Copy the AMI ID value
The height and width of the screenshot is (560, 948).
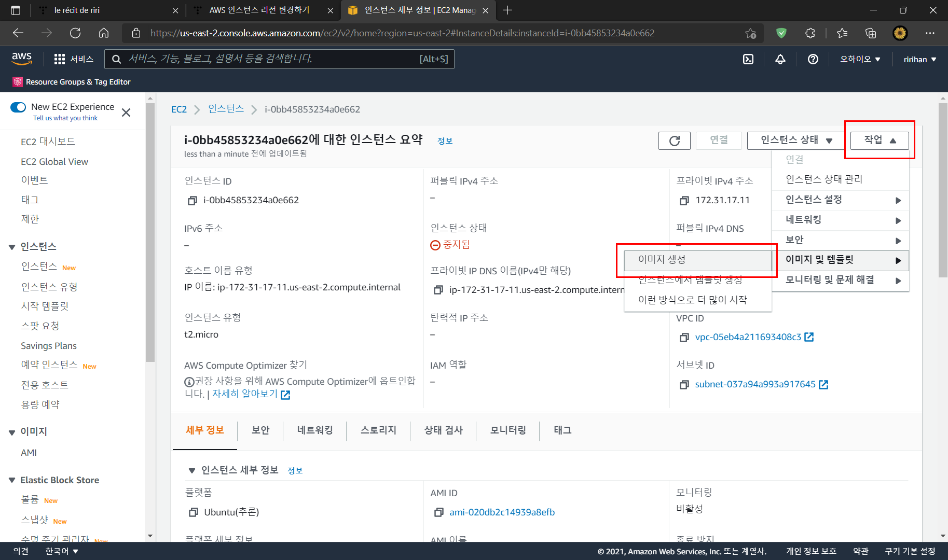click(438, 512)
